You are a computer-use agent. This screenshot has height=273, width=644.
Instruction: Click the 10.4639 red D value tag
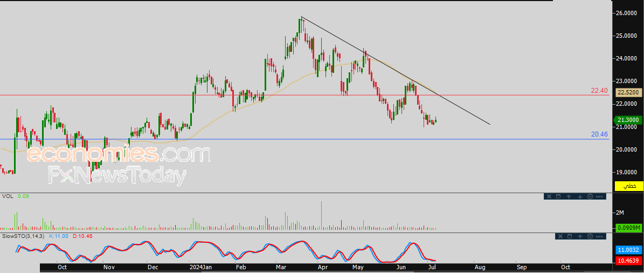click(629, 261)
